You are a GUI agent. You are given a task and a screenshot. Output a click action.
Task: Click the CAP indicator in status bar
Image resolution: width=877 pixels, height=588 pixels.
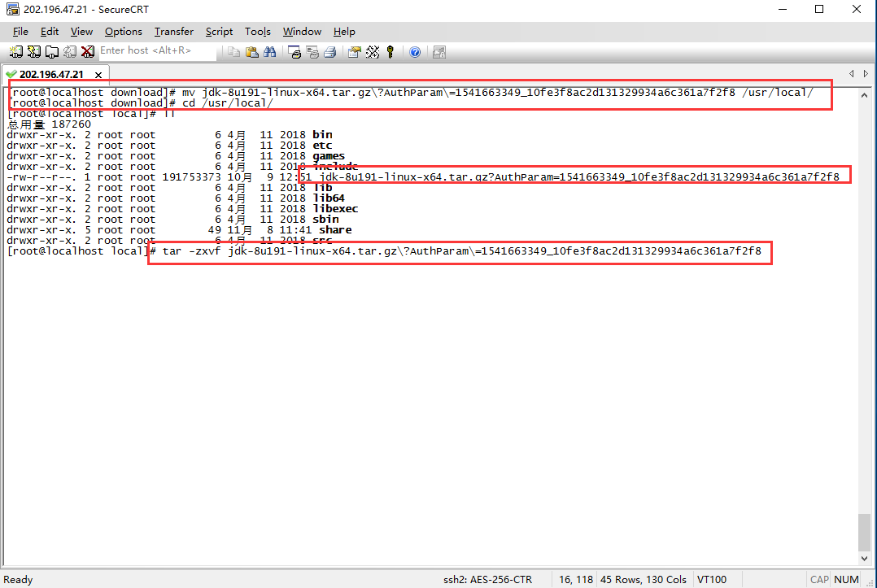pyautogui.click(x=819, y=580)
